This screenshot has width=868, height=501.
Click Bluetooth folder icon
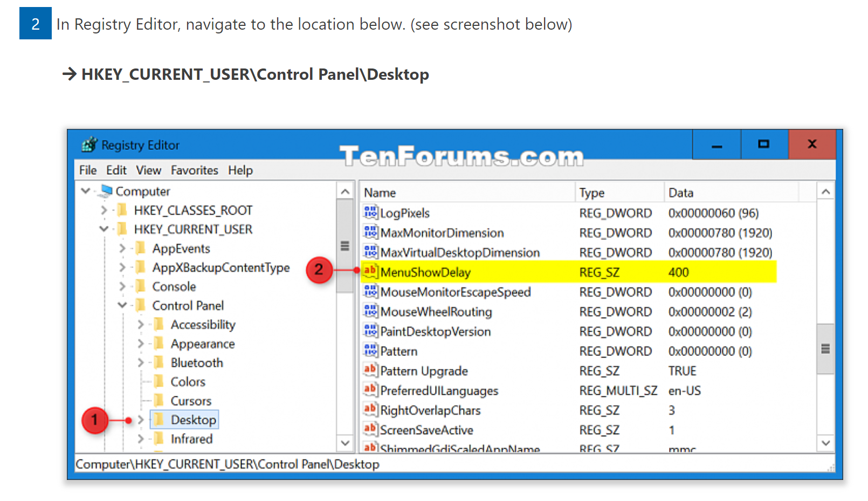click(x=159, y=362)
